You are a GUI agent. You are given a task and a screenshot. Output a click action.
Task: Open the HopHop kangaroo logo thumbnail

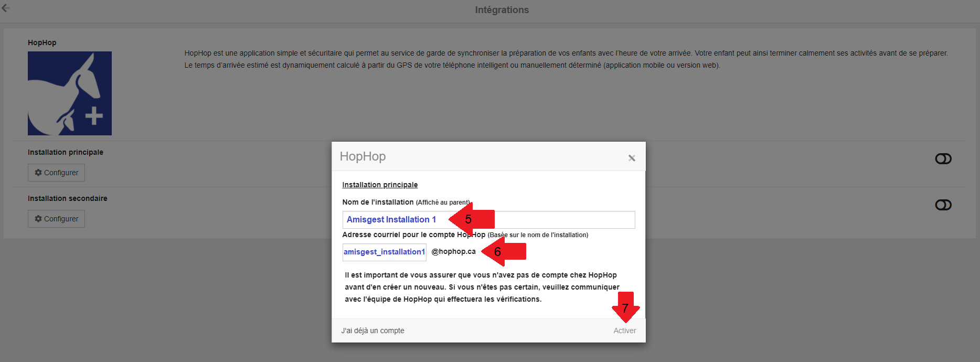pos(70,93)
